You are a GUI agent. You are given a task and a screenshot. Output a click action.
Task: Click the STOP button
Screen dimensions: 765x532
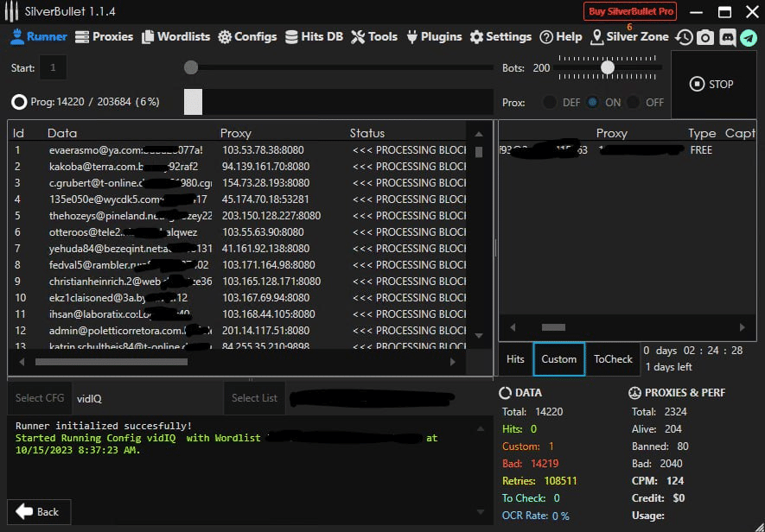714,85
